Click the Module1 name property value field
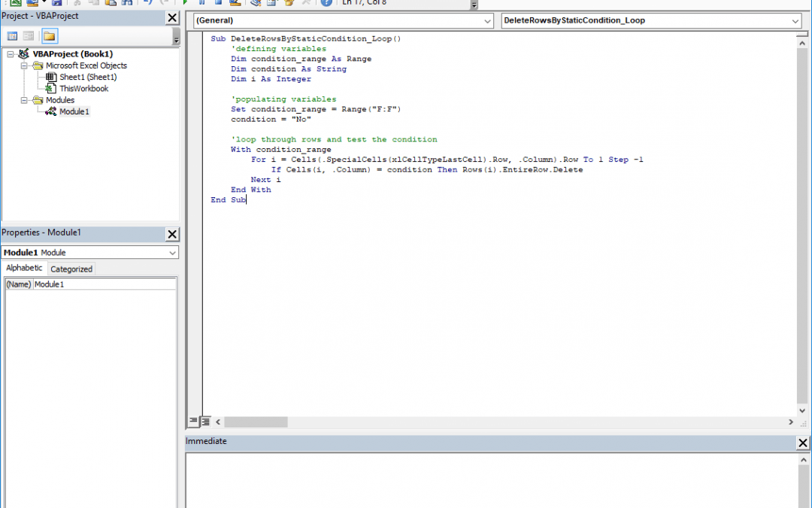This screenshot has height=508, width=812. click(x=105, y=284)
